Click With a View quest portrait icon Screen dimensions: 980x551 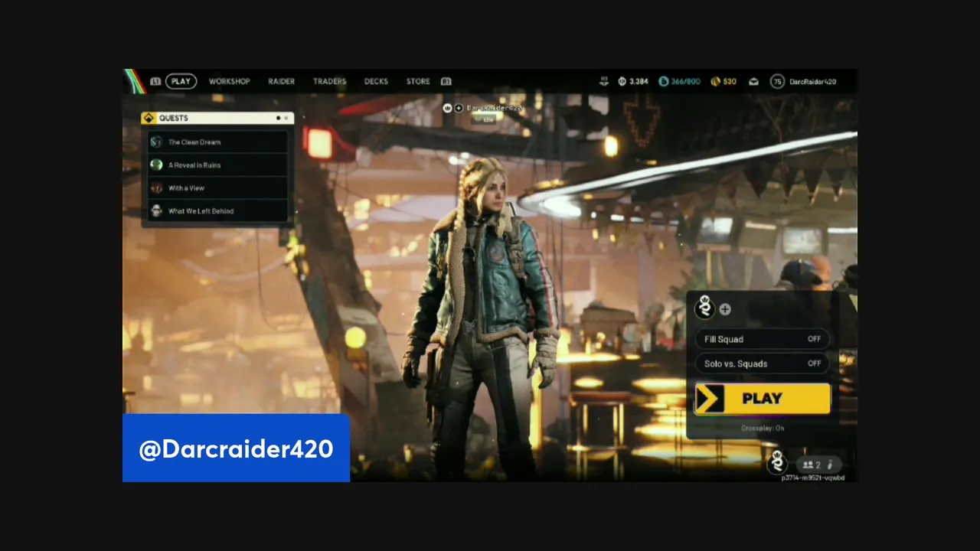pos(156,187)
